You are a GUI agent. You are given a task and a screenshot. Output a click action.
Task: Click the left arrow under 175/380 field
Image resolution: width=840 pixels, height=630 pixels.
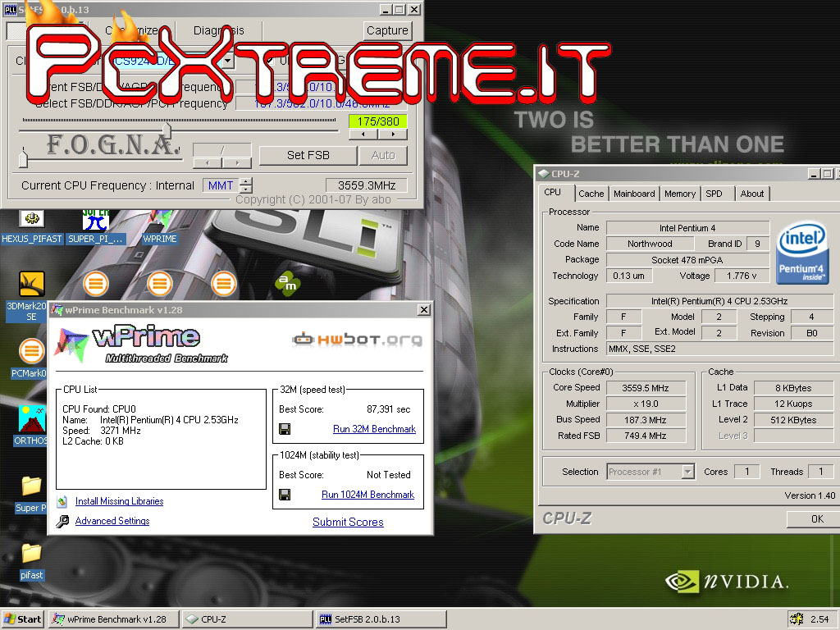[x=363, y=135]
